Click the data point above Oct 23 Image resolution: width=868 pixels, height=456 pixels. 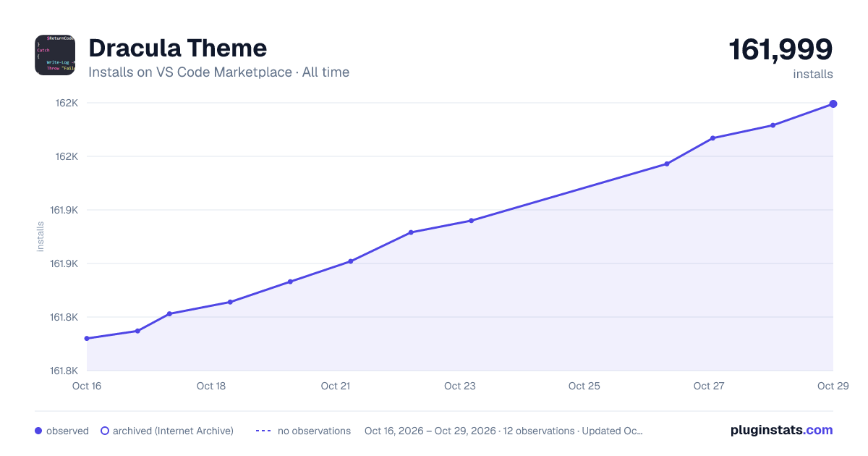coord(471,220)
